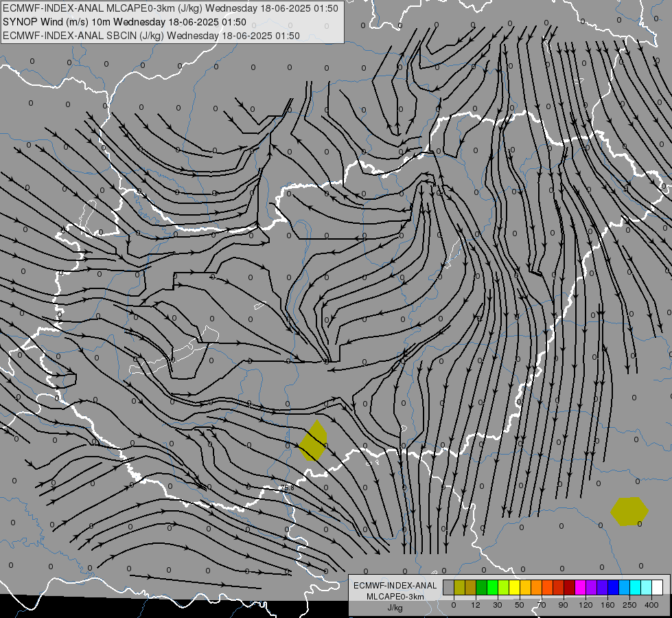This screenshot has height=618, width=672.
Task: Pick the indigo legend swatch before 160
Action: (603, 588)
